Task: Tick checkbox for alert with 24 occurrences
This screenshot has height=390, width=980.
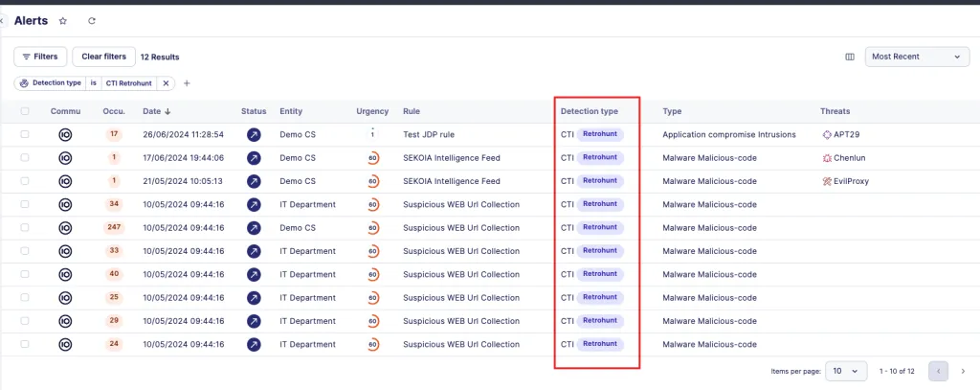Action: (x=24, y=344)
